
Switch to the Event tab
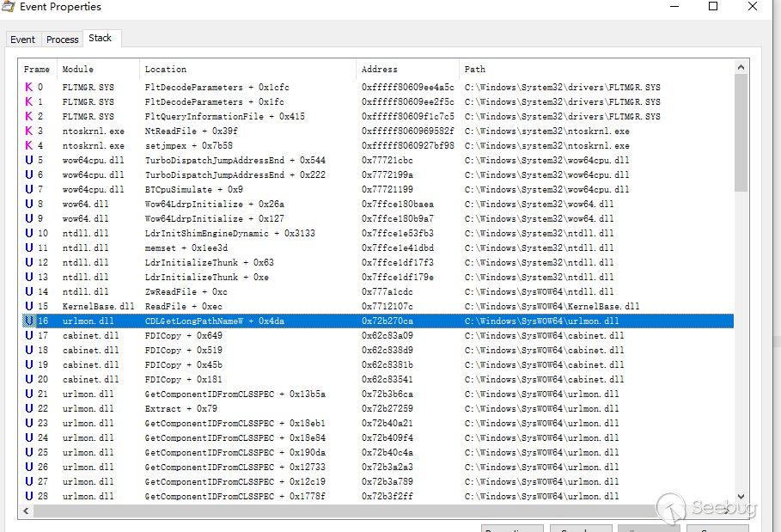23,40
